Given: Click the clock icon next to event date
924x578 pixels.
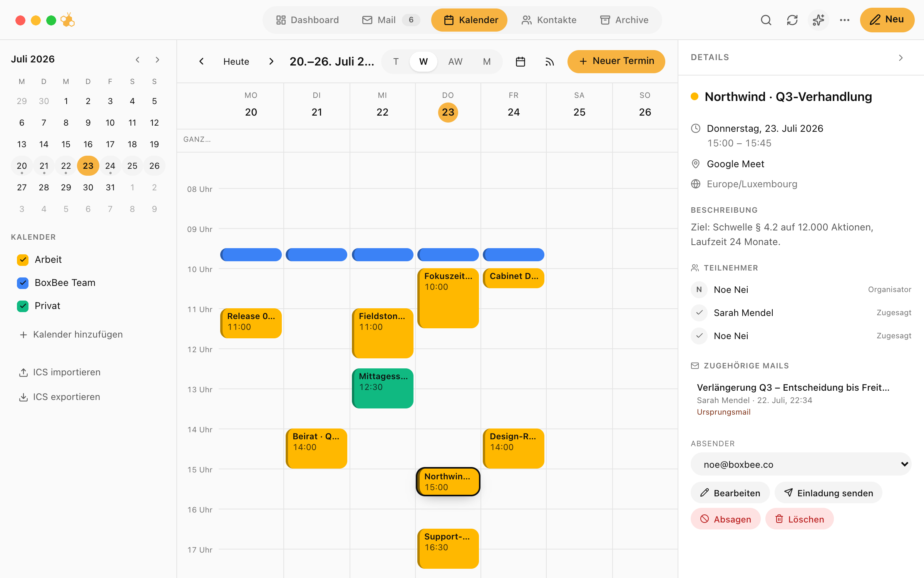Looking at the screenshot, I should pyautogui.click(x=696, y=128).
